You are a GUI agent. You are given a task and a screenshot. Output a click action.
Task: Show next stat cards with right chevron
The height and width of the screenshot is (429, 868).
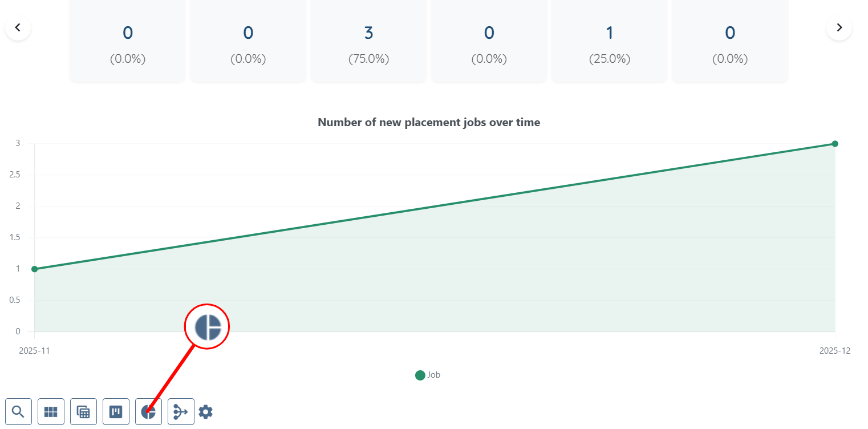(839, 27)
